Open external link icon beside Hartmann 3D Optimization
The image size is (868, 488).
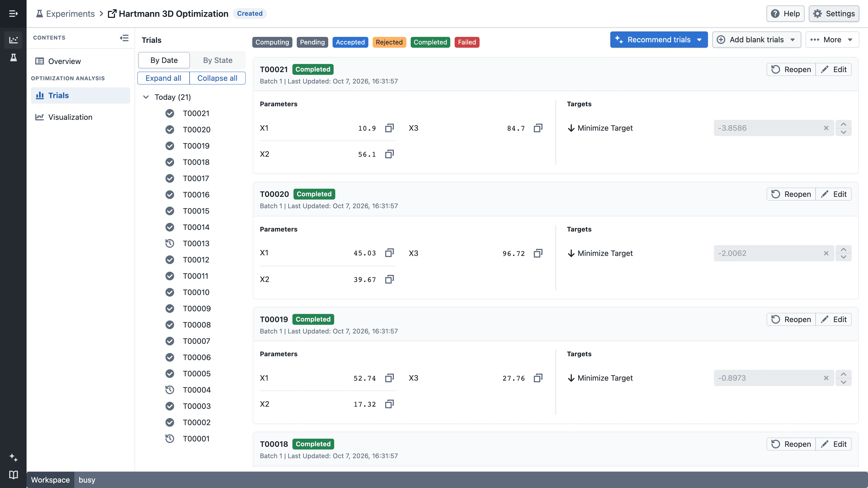tap(112, 14)
